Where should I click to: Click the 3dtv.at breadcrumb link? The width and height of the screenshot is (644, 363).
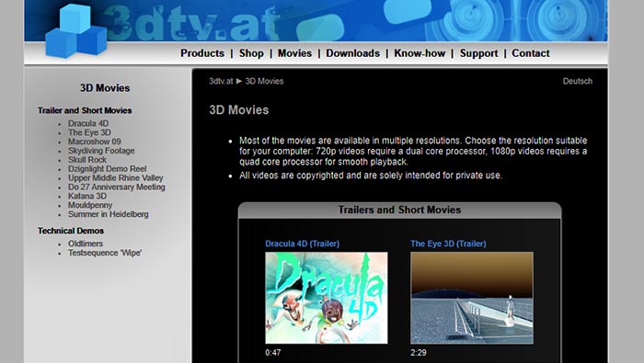click(x=221, y=81)
